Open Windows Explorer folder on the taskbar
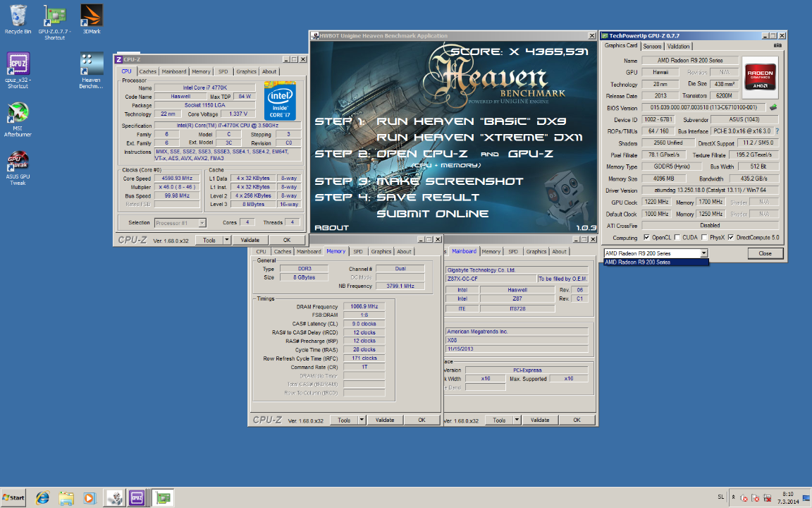Image resolution: width=812 pixels, height=508 pixels. click(x=66, y=498)
